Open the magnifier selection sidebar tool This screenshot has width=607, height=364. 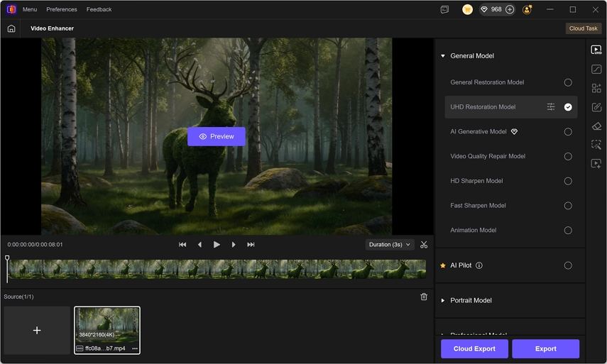tap(596, 145)
